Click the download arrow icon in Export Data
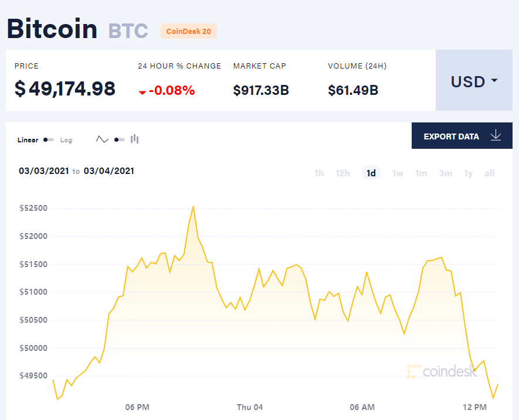 [496, 135]
